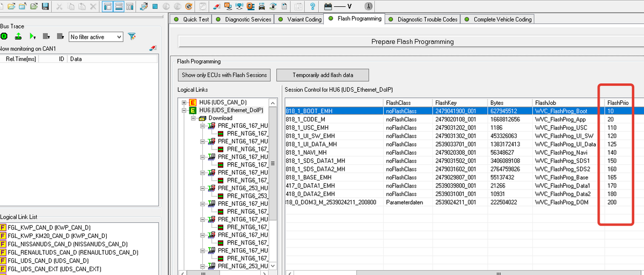Click the car icon in main toolbar
The image size is (644, 275).
click(261, 6)
